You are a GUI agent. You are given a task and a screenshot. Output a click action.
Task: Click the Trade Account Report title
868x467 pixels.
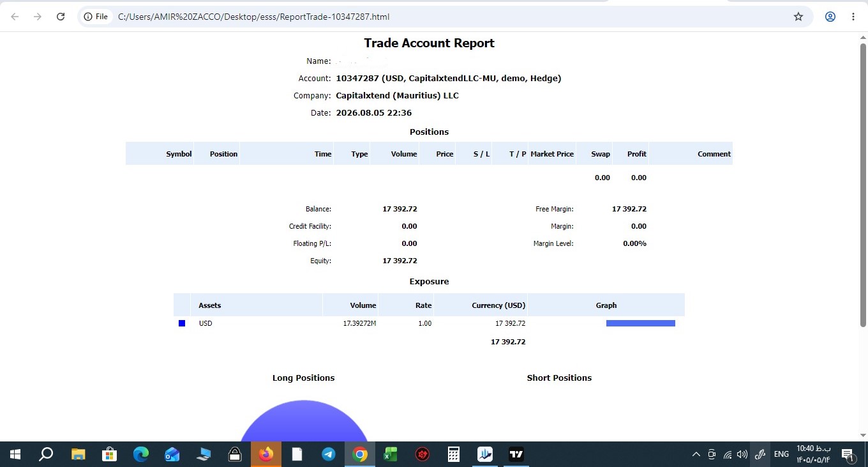pyautogui.click(x=429, y=43)
